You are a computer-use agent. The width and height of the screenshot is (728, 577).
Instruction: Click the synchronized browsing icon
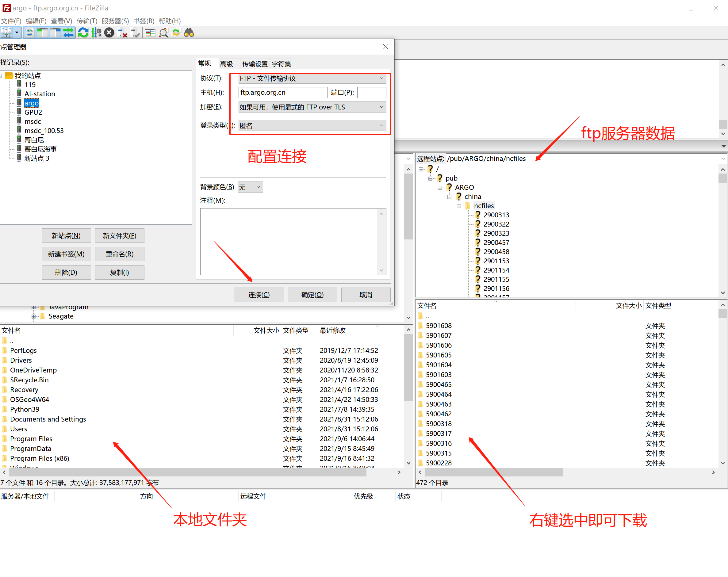coord(176,33)
